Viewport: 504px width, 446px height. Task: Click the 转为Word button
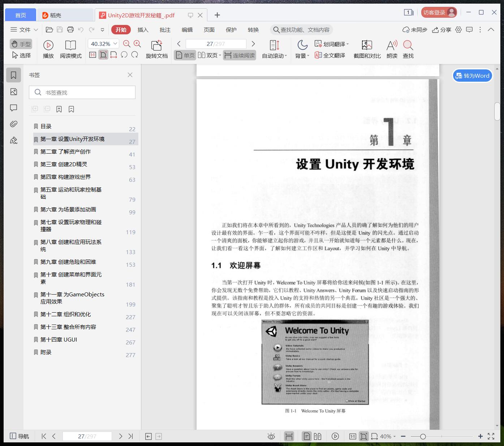click(x=473, y=76)
